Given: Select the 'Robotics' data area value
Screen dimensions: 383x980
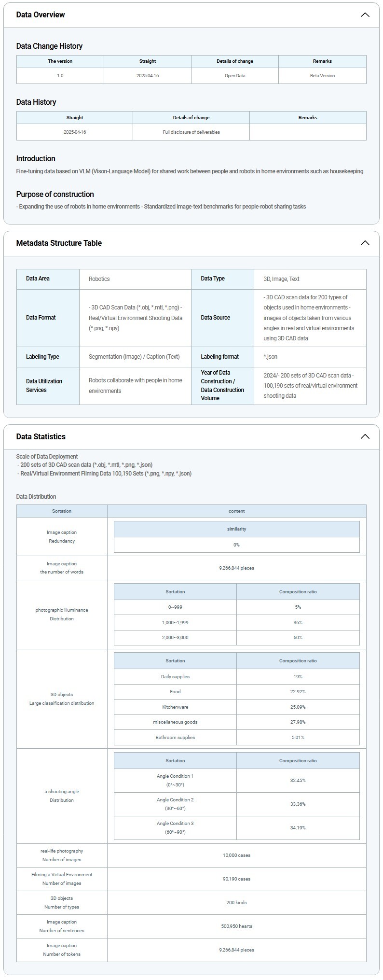Looking at the screenshot, I should pos(99,279).
